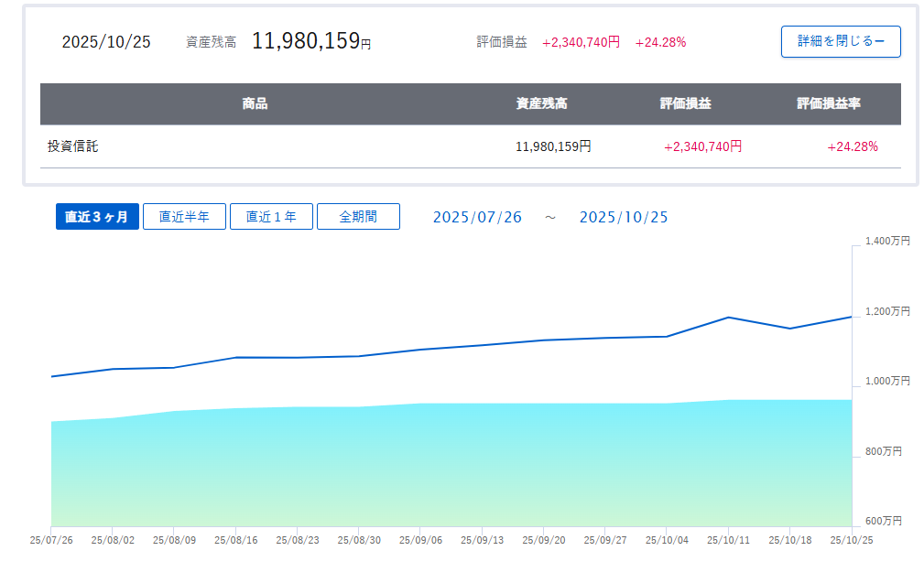Display 全期間 on the chart
The image size is (924, 583).
tap(358, 217)
